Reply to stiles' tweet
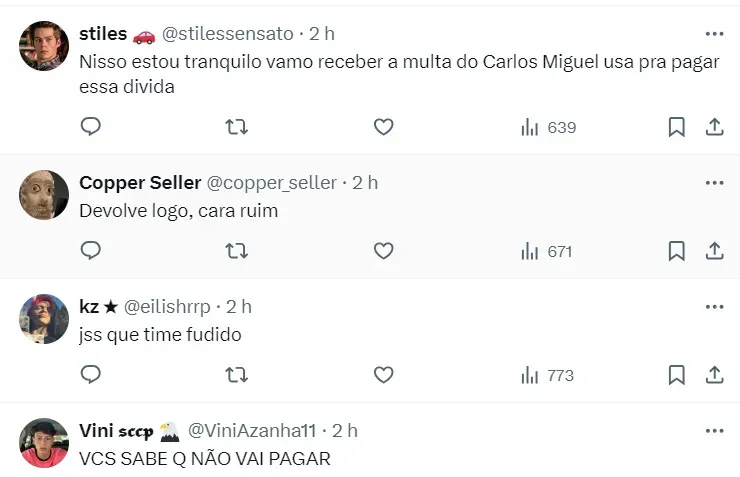The height and width of the screenshot is (477, 740). [91, 127]
